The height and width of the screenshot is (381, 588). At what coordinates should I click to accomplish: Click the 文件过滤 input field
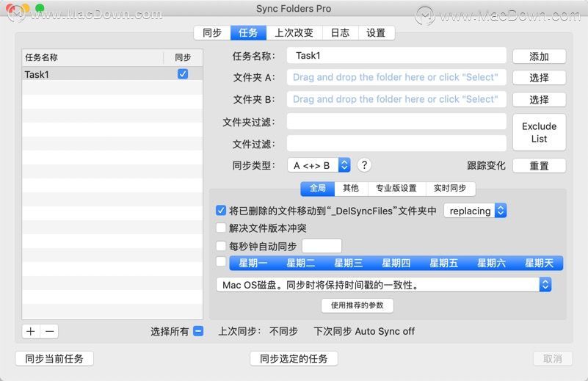[396, 144]
